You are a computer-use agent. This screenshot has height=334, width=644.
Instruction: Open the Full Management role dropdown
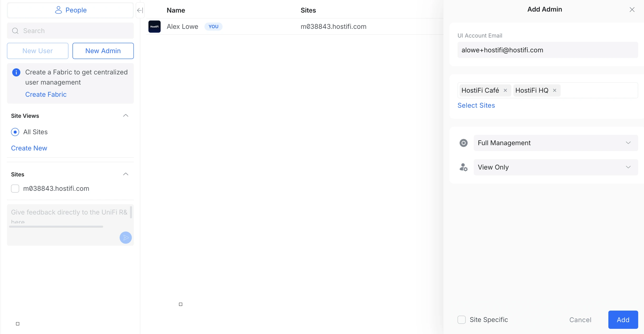pos(556,143)
